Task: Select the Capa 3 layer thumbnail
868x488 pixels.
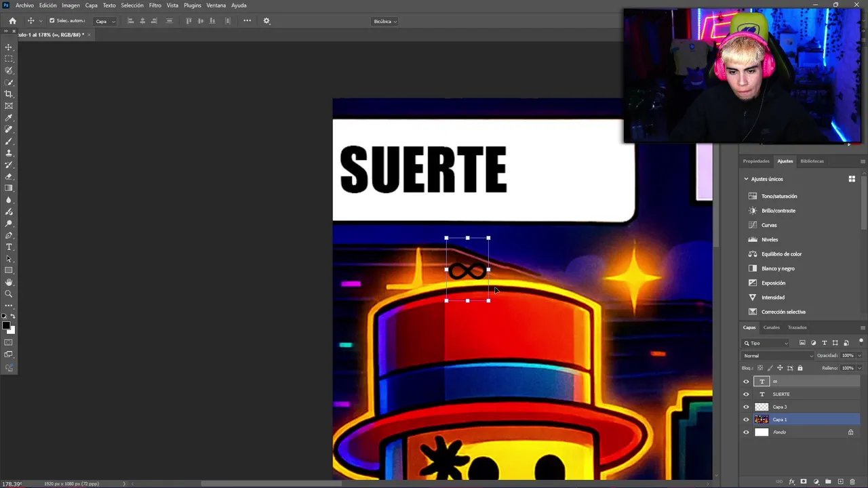Action: pos(762,407)
